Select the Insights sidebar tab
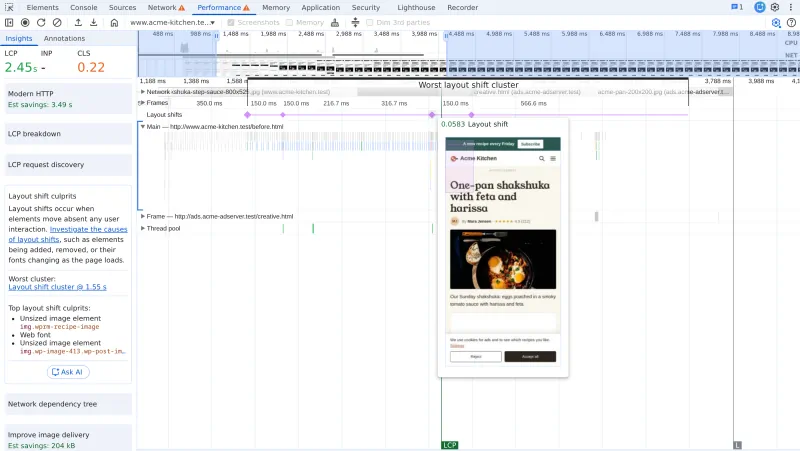 pos(19,38)
